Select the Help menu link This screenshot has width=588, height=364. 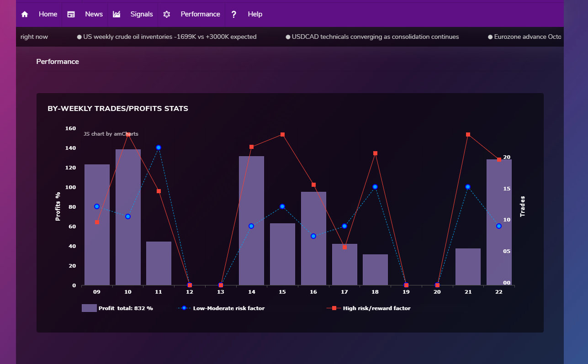pos(255,14)
